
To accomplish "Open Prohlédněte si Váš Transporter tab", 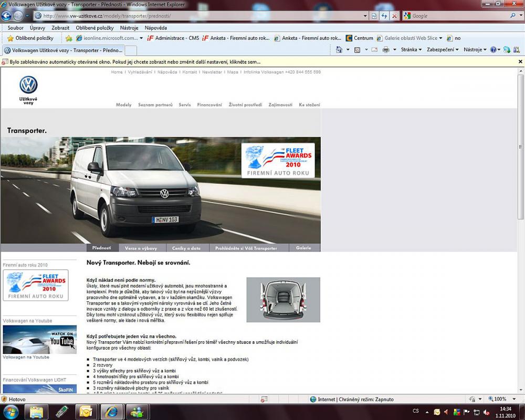I will pyautogui.click(x=246, y=248).
